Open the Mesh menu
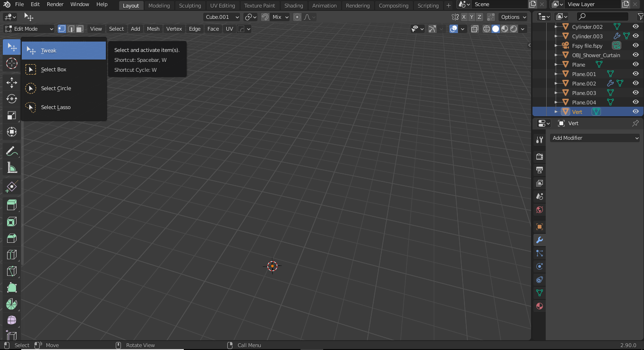The width and height of the screenshot is (644, 350). coord(153,29)
